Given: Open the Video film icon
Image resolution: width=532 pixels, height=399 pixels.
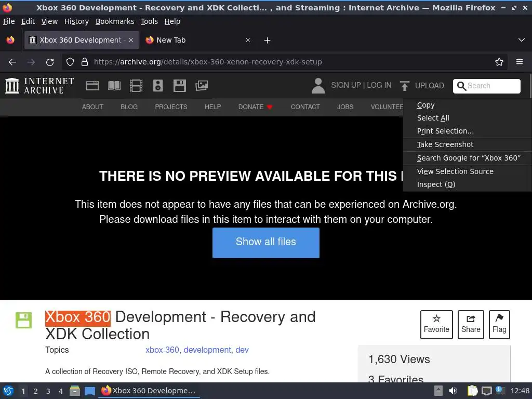Looking at the screenshot, I should tap(136, 86).
